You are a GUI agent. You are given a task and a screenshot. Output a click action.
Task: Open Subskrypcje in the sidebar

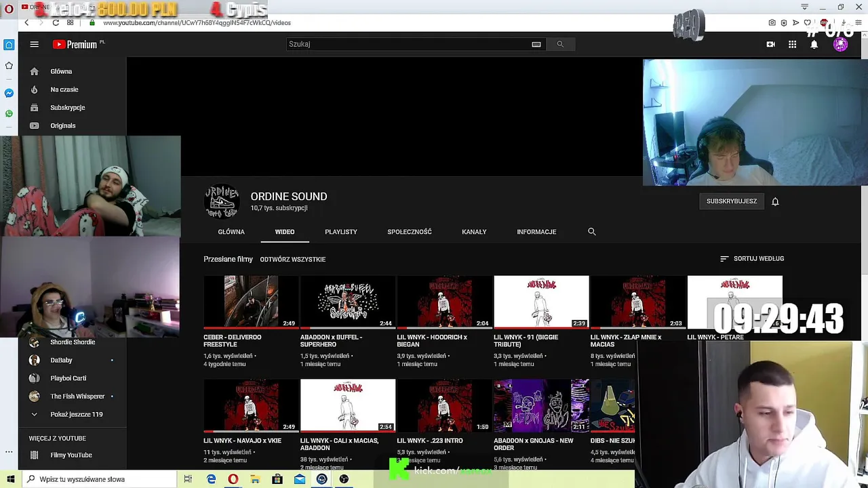pyautogui.click(x=72, y=108)
